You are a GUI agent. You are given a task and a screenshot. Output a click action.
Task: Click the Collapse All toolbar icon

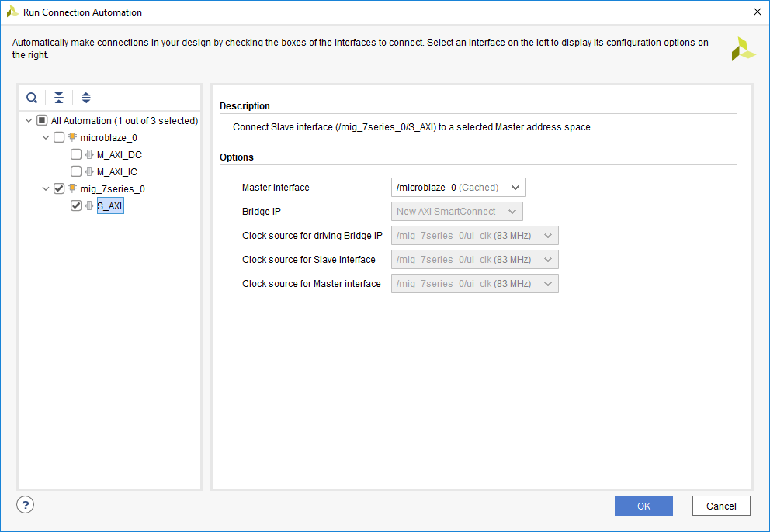(59, 98)
